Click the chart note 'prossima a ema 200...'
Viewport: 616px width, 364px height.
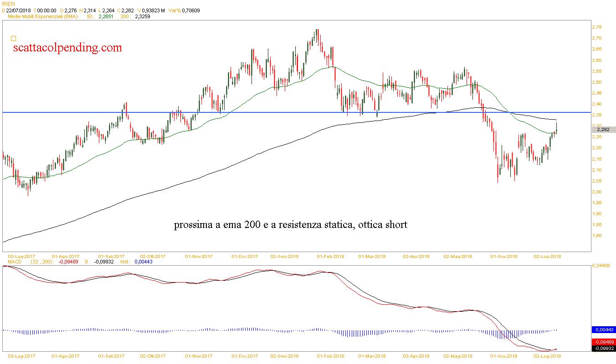click(x=290, y=225)
